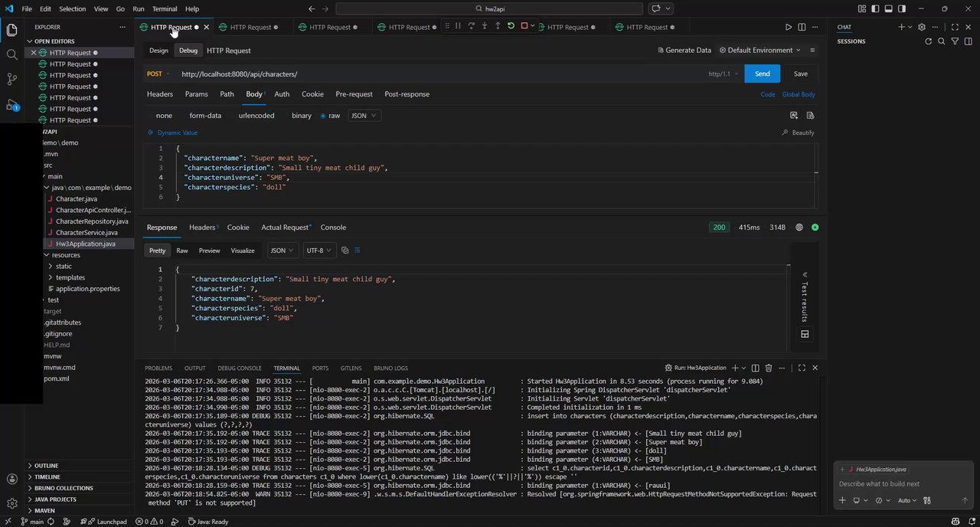Viewport: 980px width, 527px height.
Task: Open Run and Debug view
Action: pos(11,104)
